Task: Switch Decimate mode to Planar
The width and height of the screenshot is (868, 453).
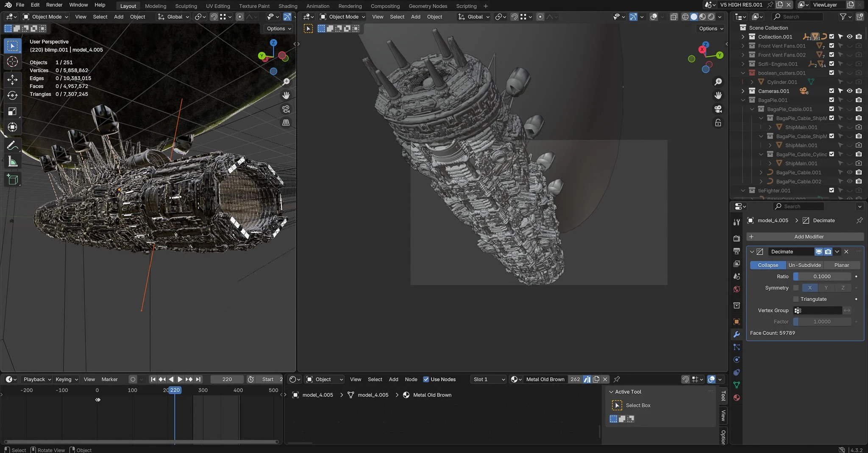Action: coord(841,265)
